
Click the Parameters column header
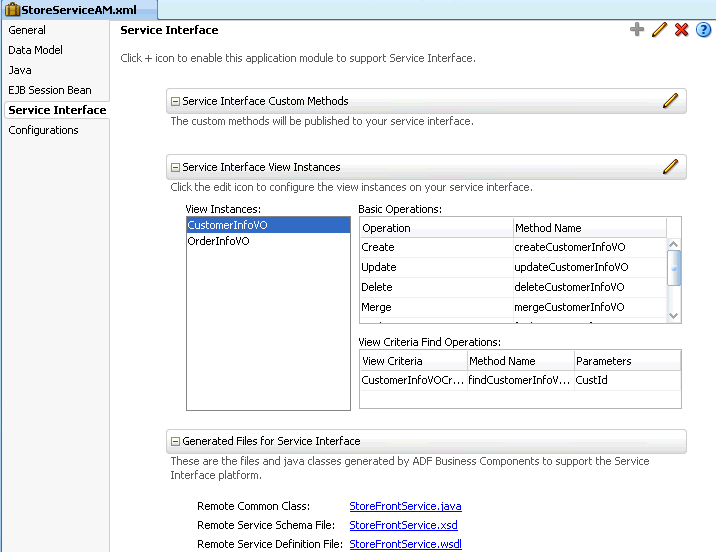tap(627, 361)
